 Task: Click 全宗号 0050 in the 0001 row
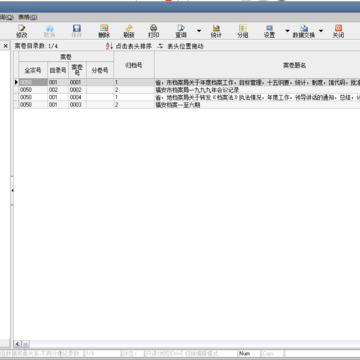(33, 82)
